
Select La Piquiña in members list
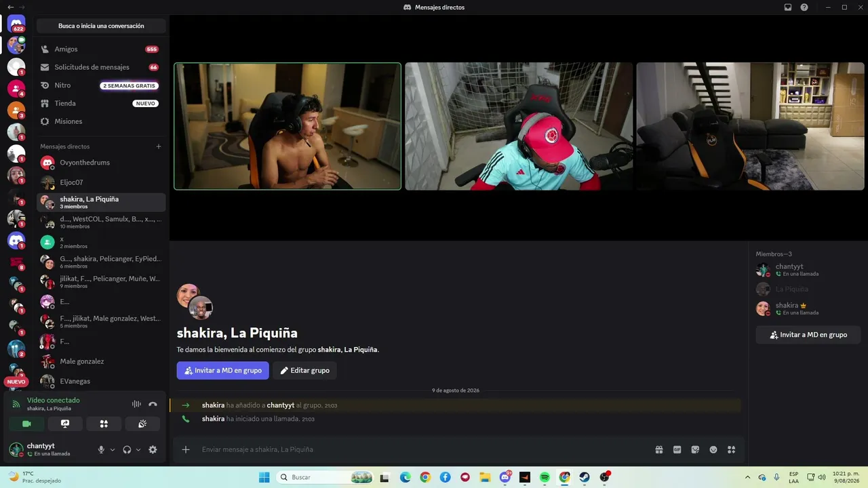(808, 289)
